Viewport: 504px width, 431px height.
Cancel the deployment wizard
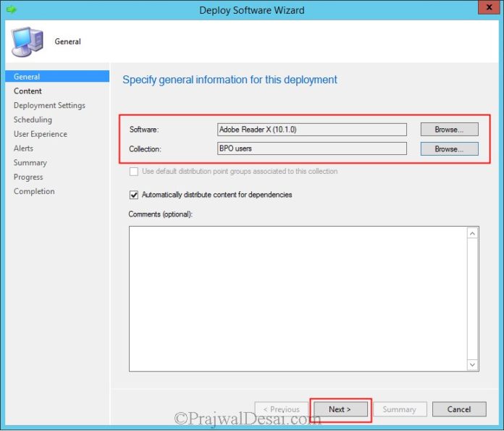459,409
